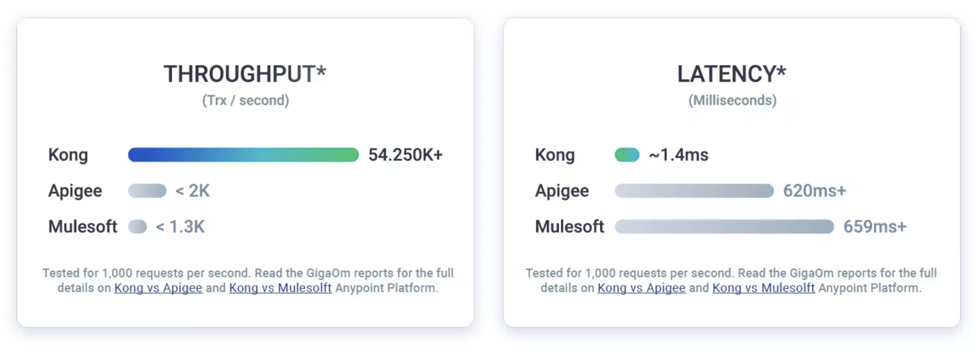Open Kong vs Apigee link in Latency card

(641, 288)
